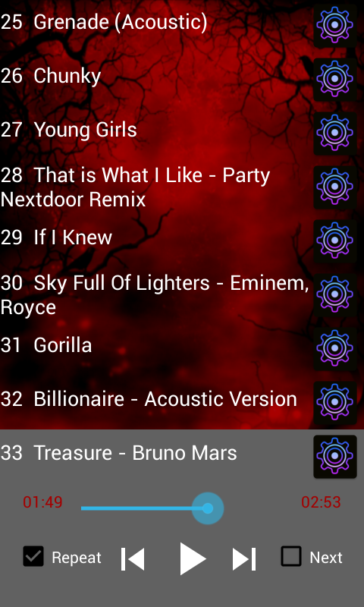Enable the Next checkbox
The height and width of the screenshot is (607, 364).
291,556
